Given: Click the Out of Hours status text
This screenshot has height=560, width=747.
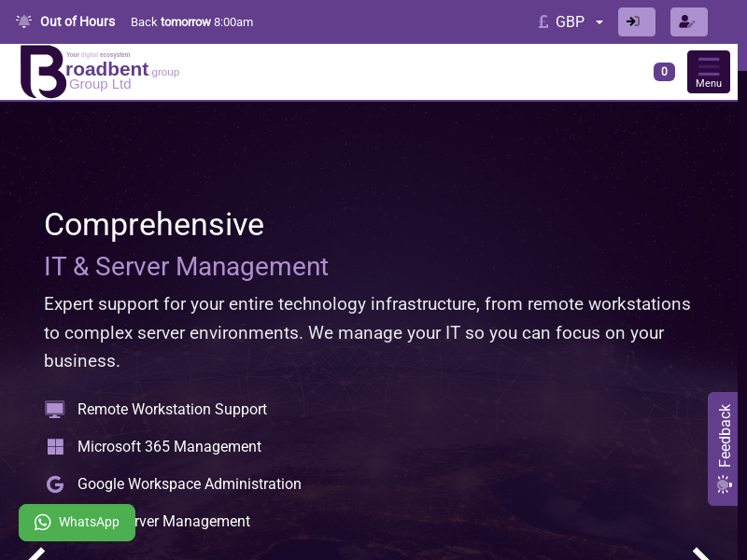Looking at the screenshot, I should 78,21.
